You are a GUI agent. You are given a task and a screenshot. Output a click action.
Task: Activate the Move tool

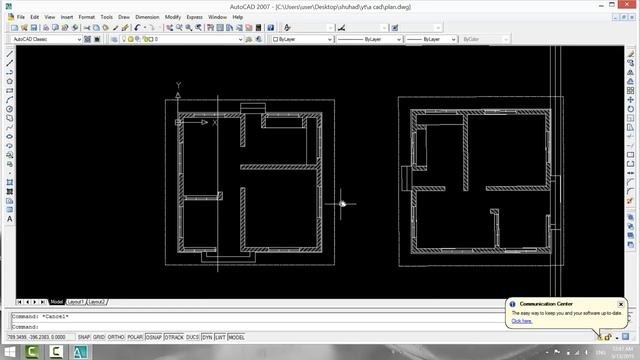coord(631,100)
